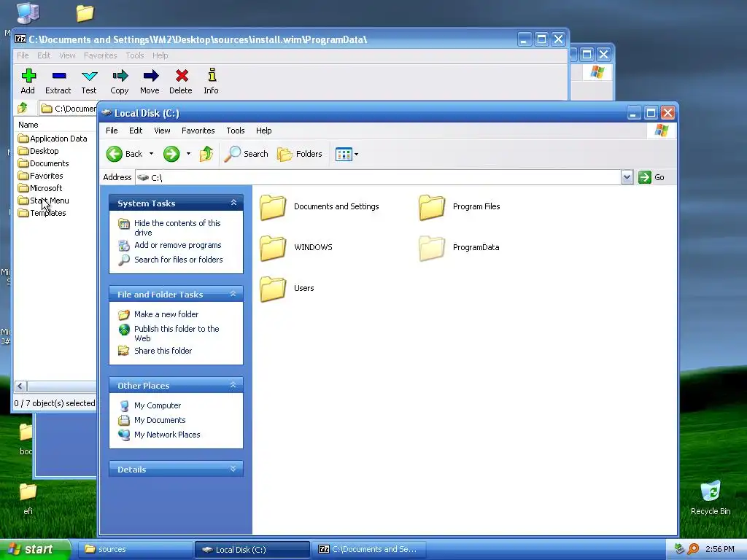The width and height of the screenshot is (747, 560).
Task: Click the safely remove hardware tray icon
Action: click(679, 549)
